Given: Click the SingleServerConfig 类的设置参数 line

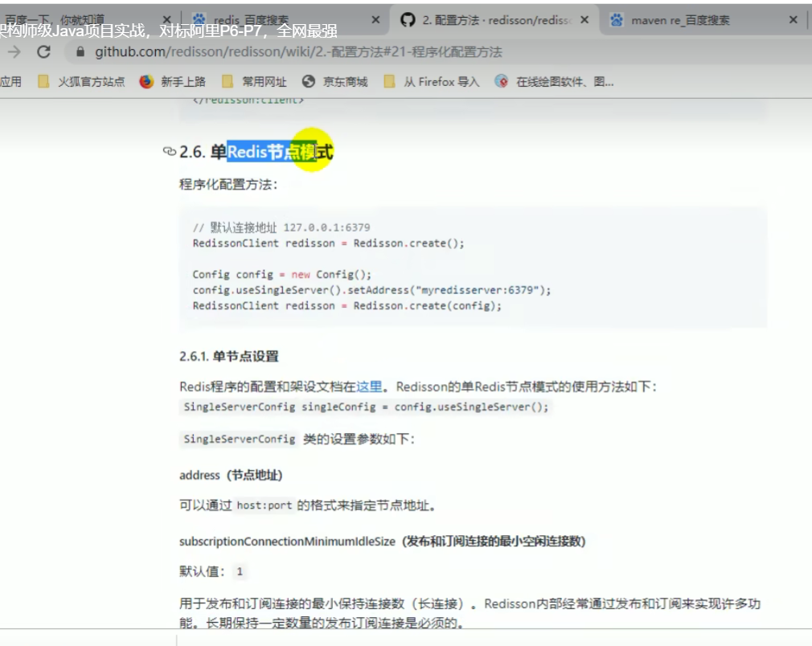Looking at the screenshot, I should tap(297, 439).
